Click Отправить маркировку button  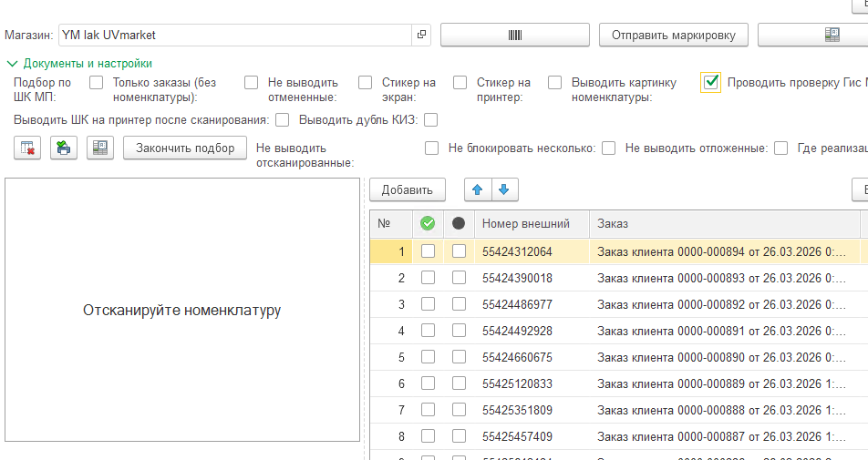(x=674, y=35)
